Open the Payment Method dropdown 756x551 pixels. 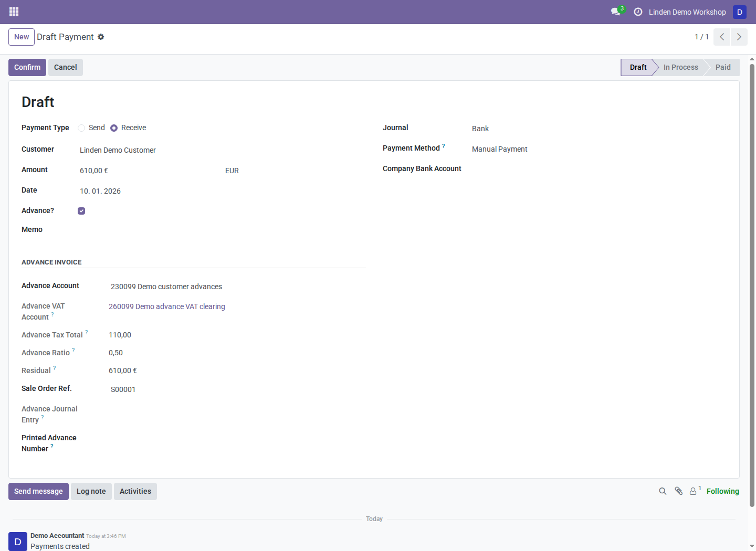[x=598, y=149]
